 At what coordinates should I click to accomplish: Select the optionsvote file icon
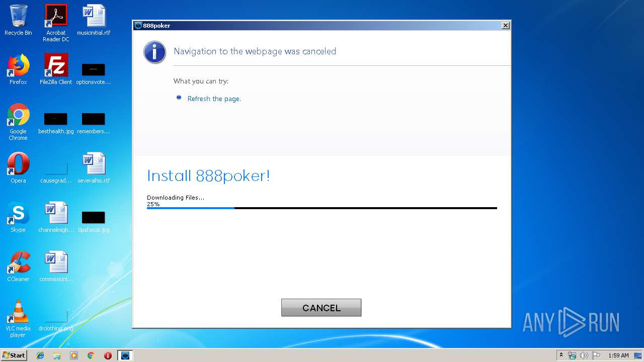click(x=94, y=73)
